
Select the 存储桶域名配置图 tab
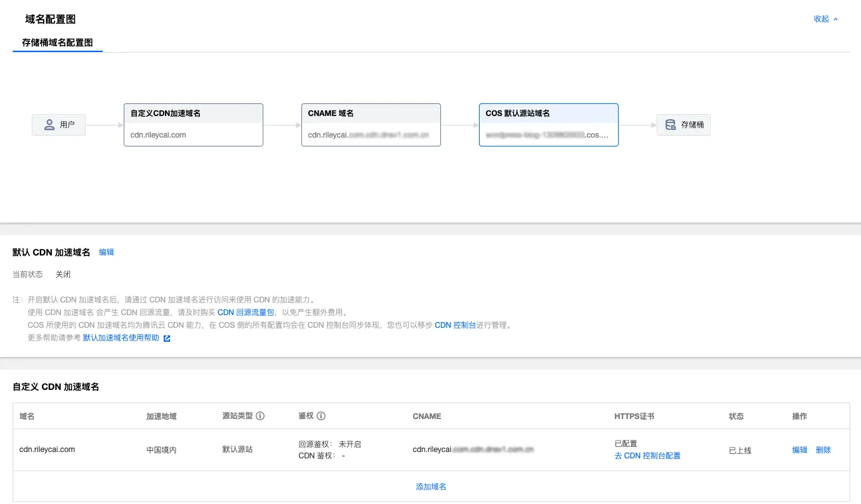pos(58,43)
